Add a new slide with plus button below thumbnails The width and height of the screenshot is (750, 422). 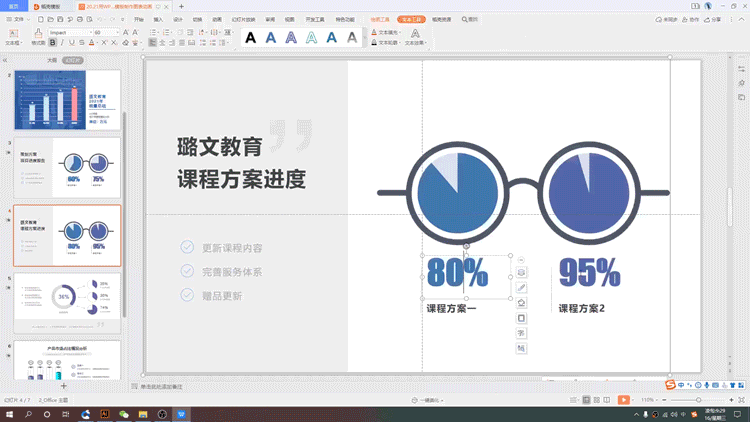tap(64, 386)
